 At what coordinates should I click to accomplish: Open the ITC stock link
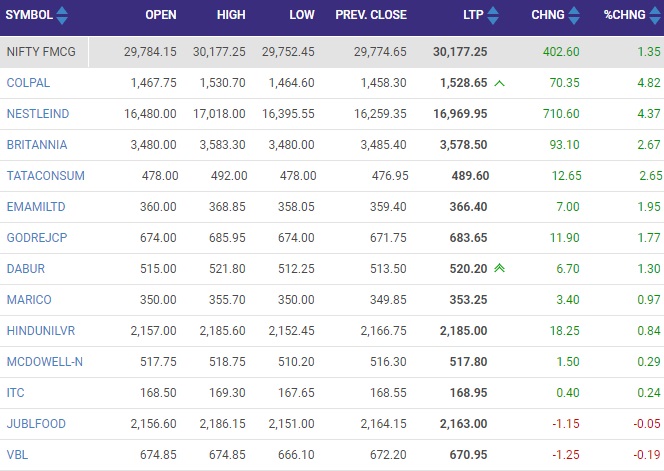[15, 392]
